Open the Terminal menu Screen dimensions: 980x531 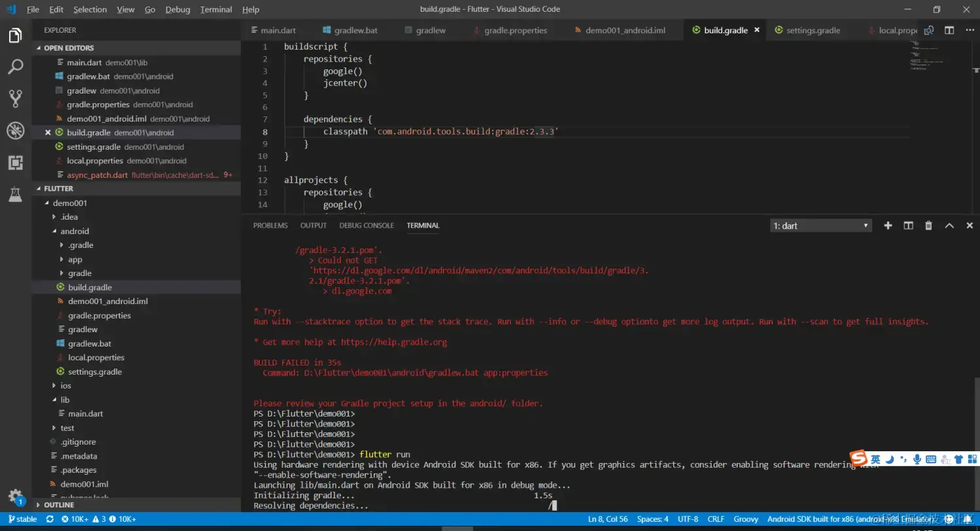click(216, 9)
